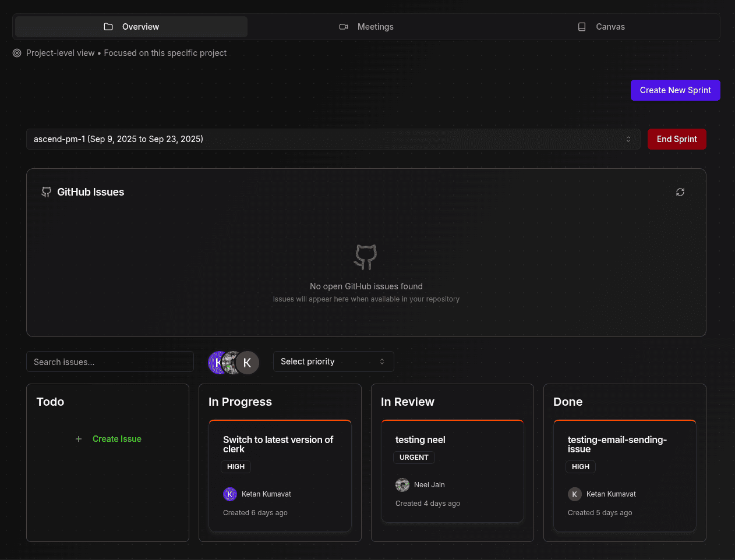Click Create Issue in the Todo column
This screenshot has height=560, width=735.
(x=116, y=439)
